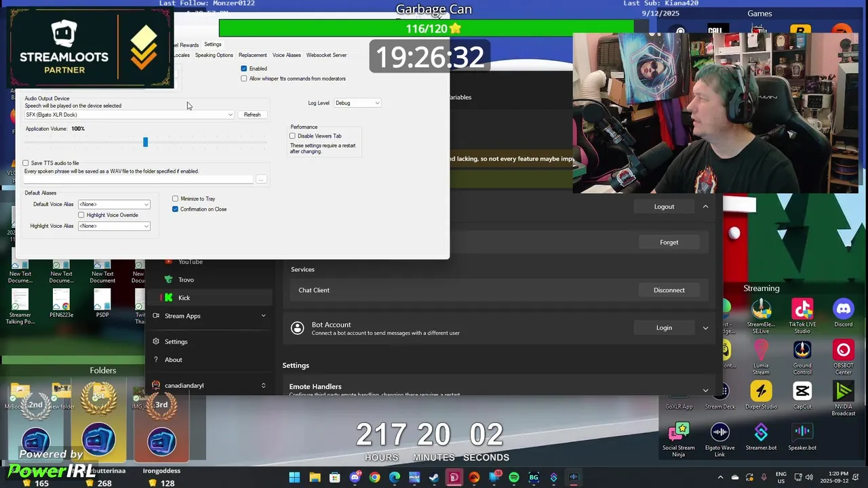Enable Minimize to Tray

(x=175, y=199)
